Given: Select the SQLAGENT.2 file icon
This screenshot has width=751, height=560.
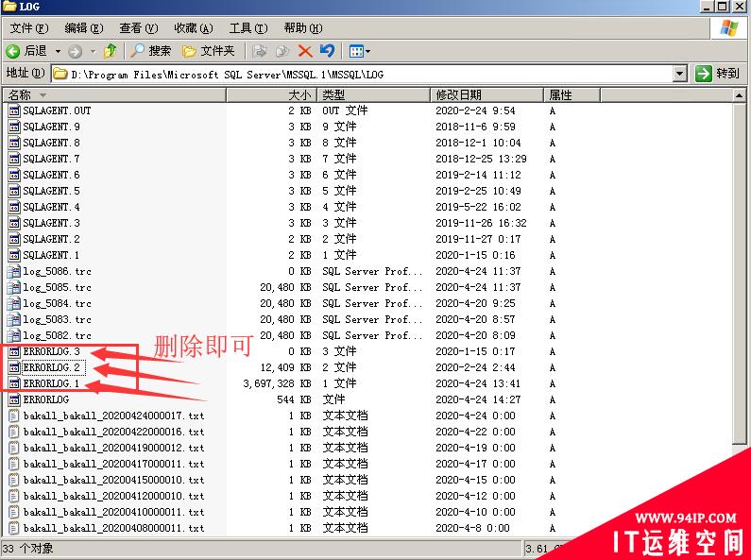Looking at the screenshot, I should tap(14, 239).
